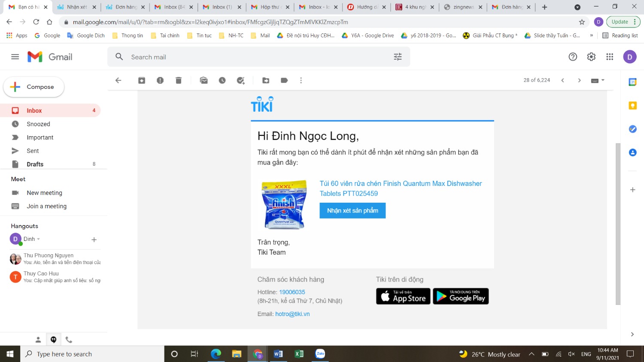
Task: Expand the Dinh Hangouts status dropdown
Action: click(38, 239)
